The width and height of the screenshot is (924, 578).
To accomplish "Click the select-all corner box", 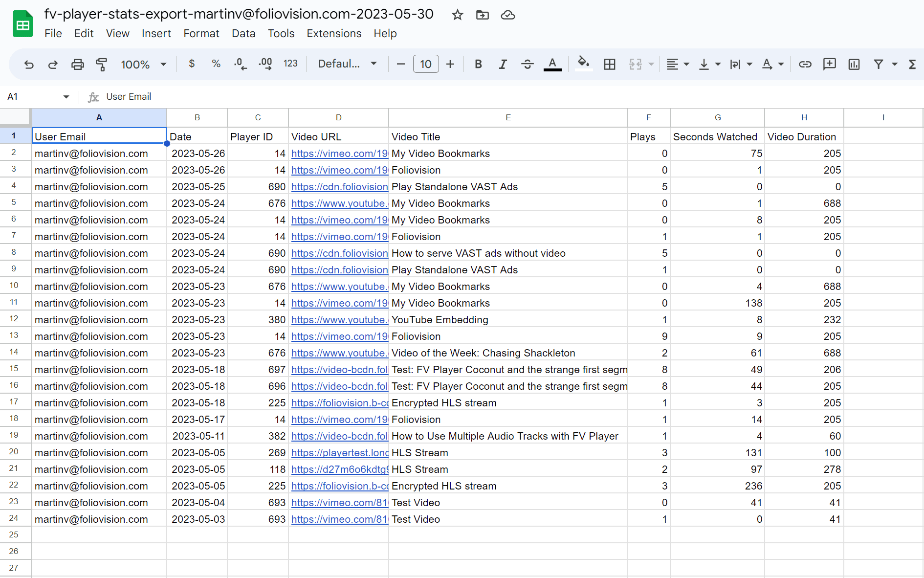I will tap(16, 117).
